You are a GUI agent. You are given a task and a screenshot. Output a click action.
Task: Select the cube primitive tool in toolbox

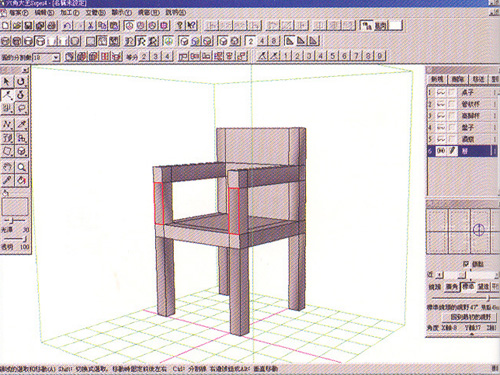21,151
